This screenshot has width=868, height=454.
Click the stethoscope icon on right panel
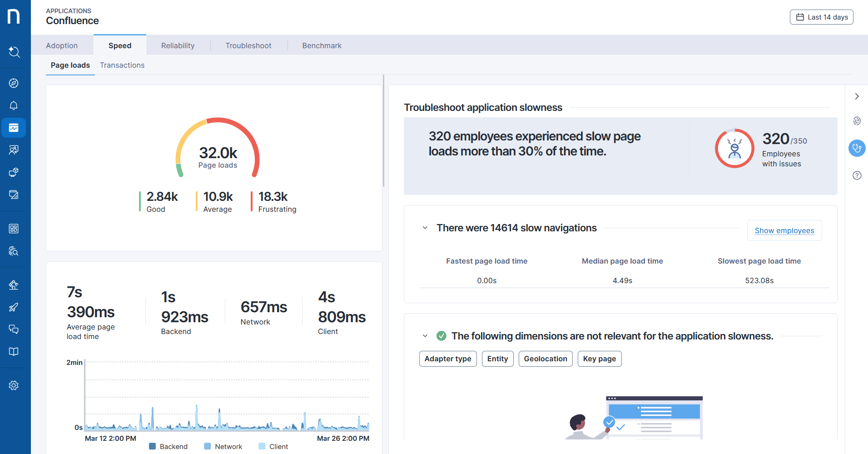(x=857, y=148)
